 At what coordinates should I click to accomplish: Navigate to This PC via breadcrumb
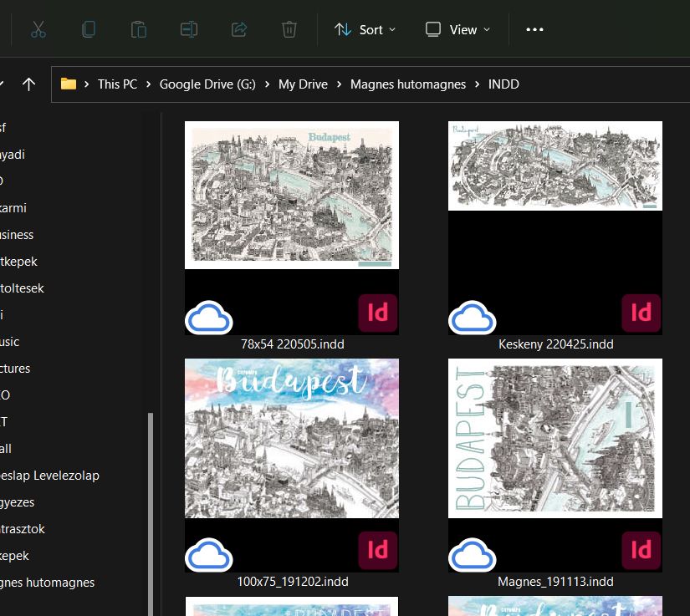click(117, 84)
